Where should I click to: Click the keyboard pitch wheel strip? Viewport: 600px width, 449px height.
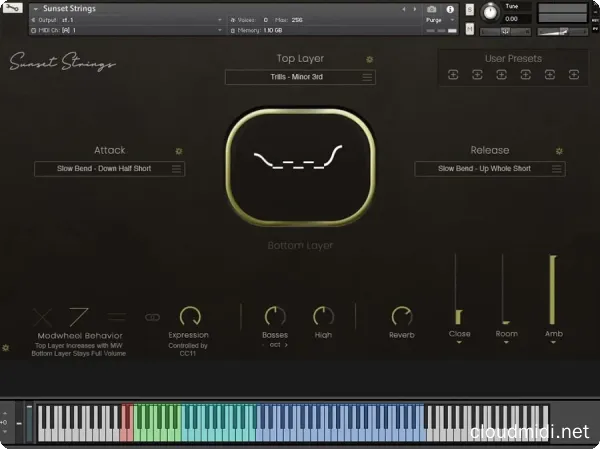pyautogui.click(x=29, y=423)
